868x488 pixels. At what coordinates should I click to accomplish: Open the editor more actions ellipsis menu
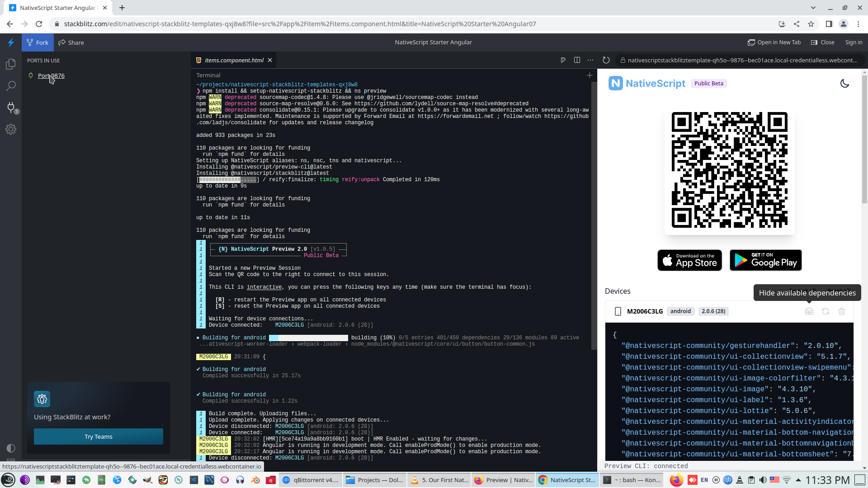coord(590,60)
